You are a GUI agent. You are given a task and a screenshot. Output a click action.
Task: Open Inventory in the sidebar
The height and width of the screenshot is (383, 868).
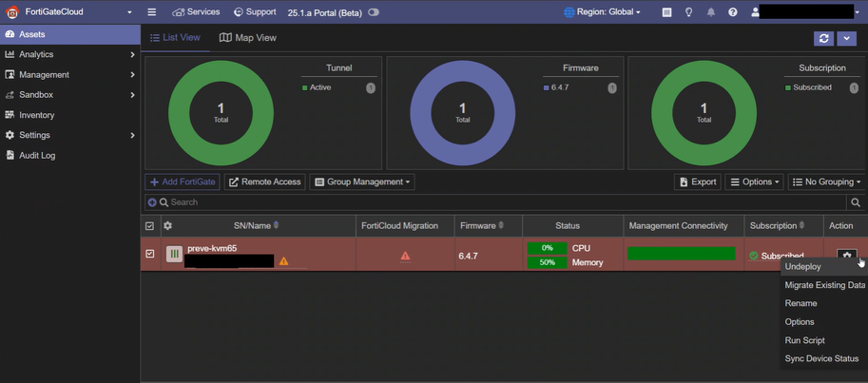point(70,115)
